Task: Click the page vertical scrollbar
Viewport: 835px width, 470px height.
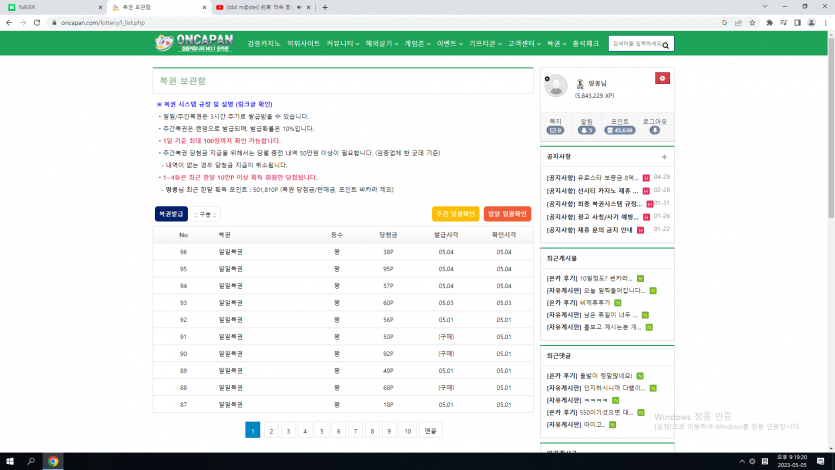Action: (x=831, y=128)
